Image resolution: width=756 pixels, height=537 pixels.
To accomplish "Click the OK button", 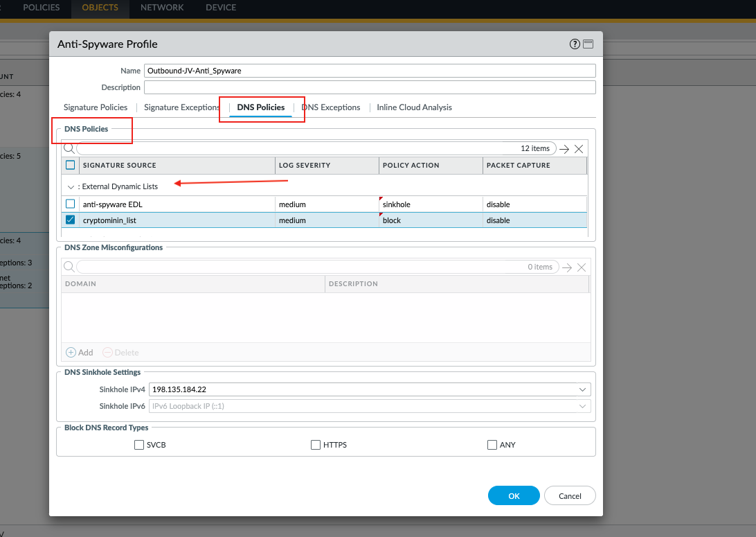I will pos(514,496).
